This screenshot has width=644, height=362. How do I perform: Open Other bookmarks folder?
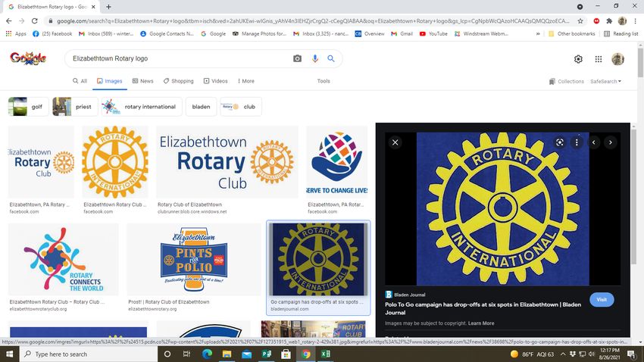tap(572, 33)
